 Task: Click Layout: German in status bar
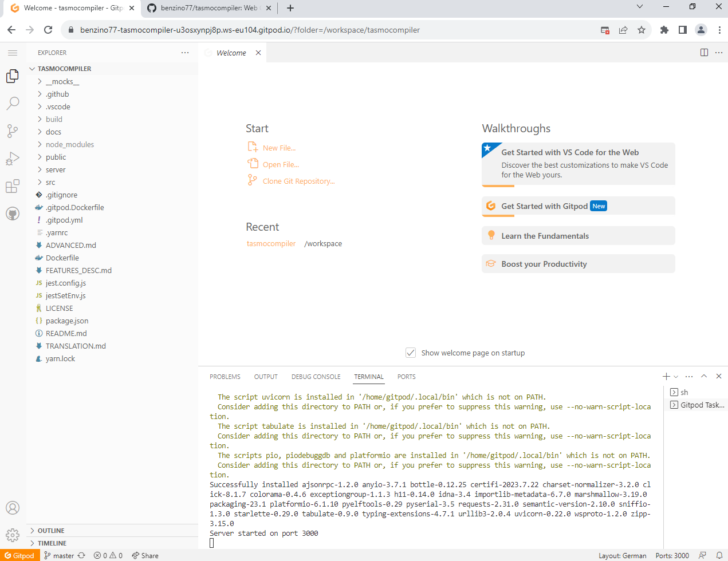point(622,555)
